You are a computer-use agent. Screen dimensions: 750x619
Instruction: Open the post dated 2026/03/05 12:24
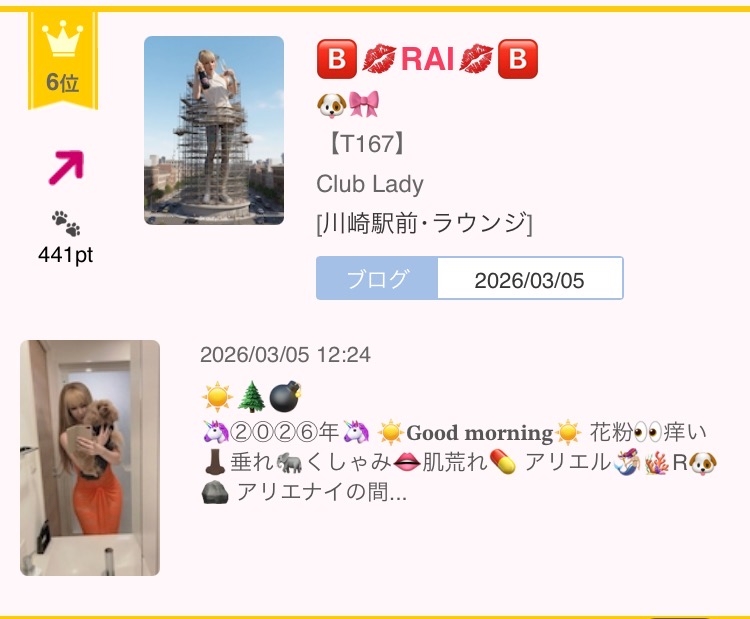coord(285,355)
